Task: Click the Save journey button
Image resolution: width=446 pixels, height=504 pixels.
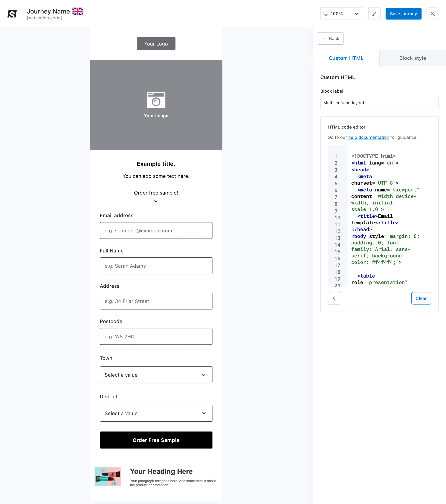Action: click(x=403, y=14)
